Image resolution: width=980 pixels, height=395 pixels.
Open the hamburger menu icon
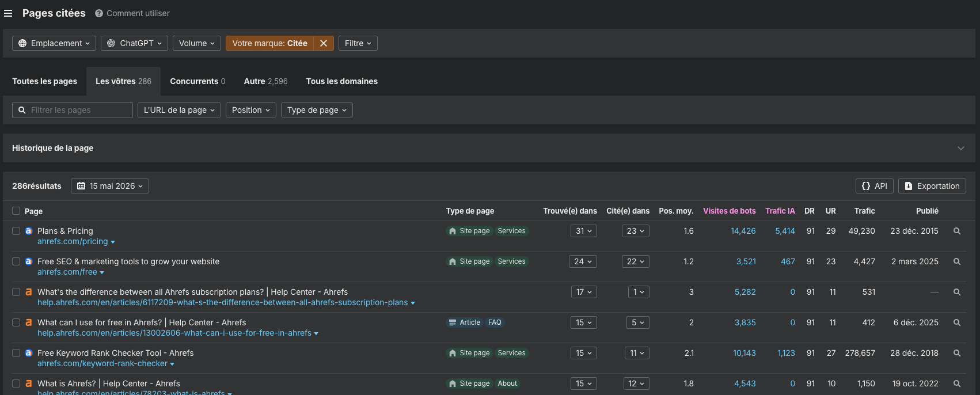tap(8, 13)
